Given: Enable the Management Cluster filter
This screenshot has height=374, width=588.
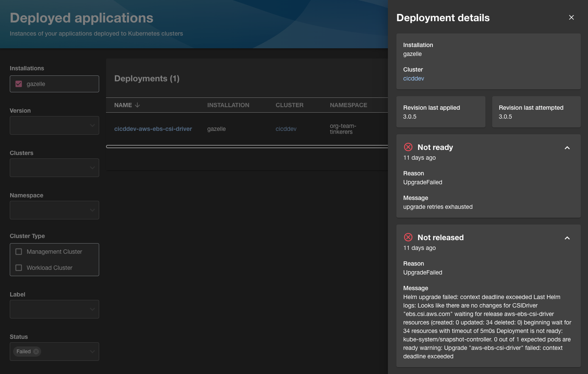Looking at the screenshot, I should click(19, 251).
